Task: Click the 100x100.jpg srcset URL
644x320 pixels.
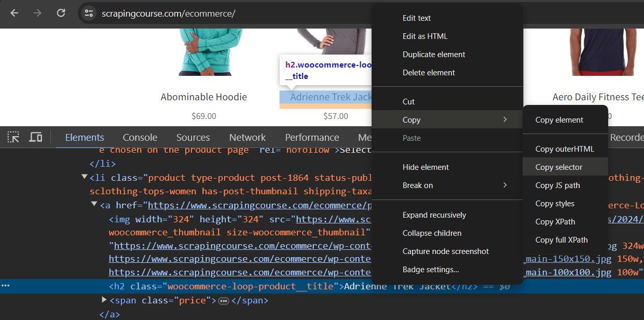Action: pos(568,272)
